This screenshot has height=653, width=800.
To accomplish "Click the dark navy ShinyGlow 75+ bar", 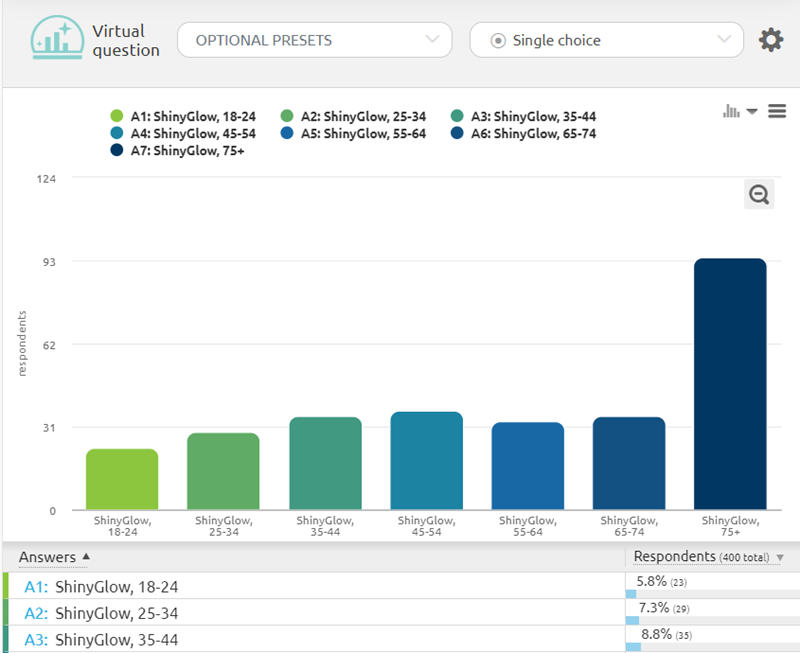I will 730,385.
